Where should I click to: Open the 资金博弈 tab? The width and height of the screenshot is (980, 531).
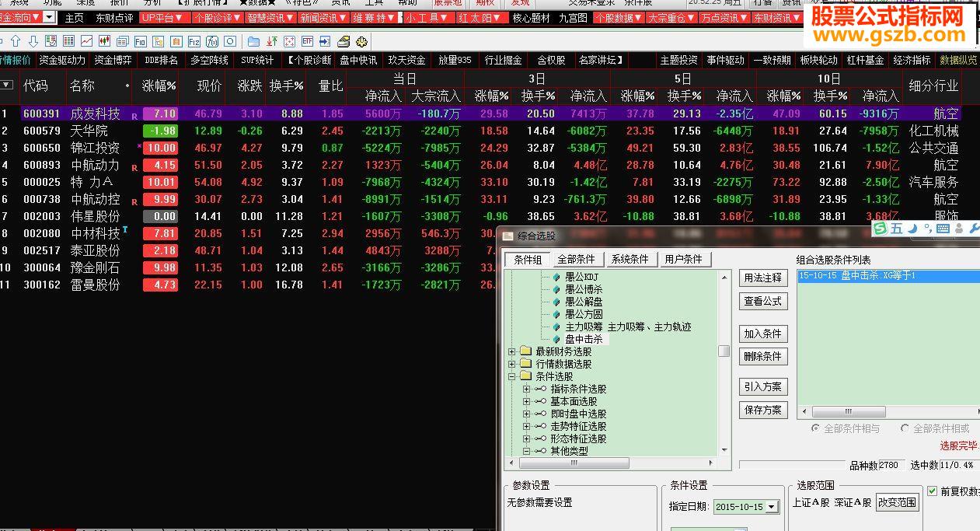pos(113,60)
